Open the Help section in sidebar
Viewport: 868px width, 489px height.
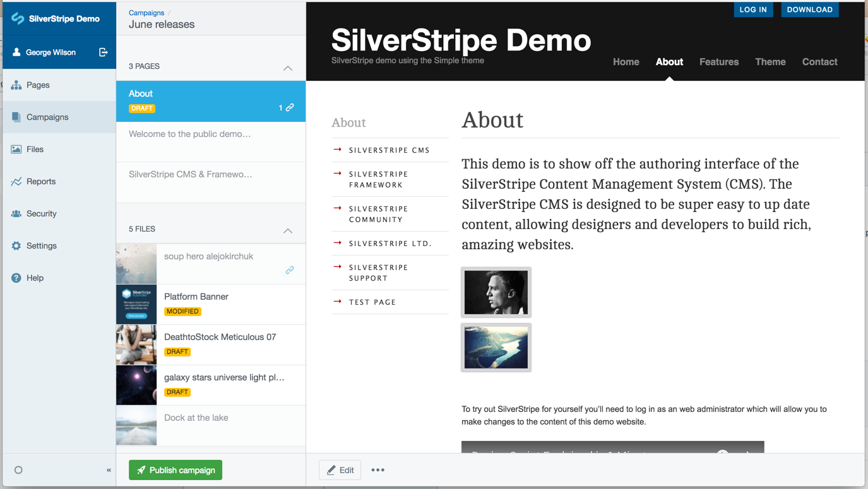coord(35,278)
